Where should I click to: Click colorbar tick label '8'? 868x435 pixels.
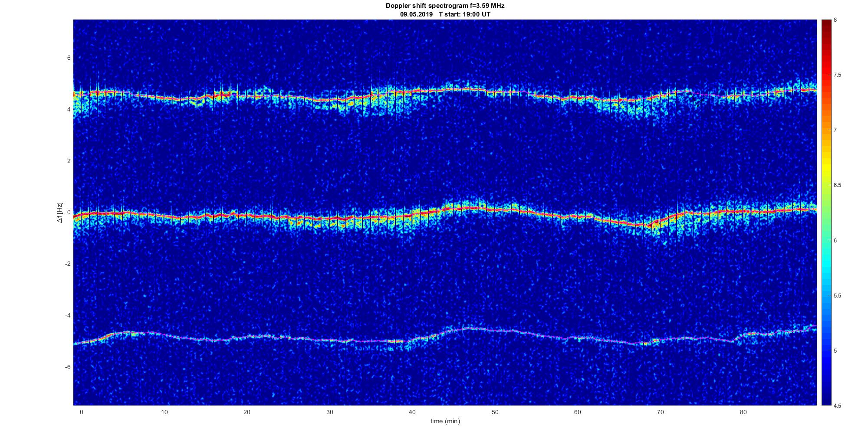click(835, 20)
